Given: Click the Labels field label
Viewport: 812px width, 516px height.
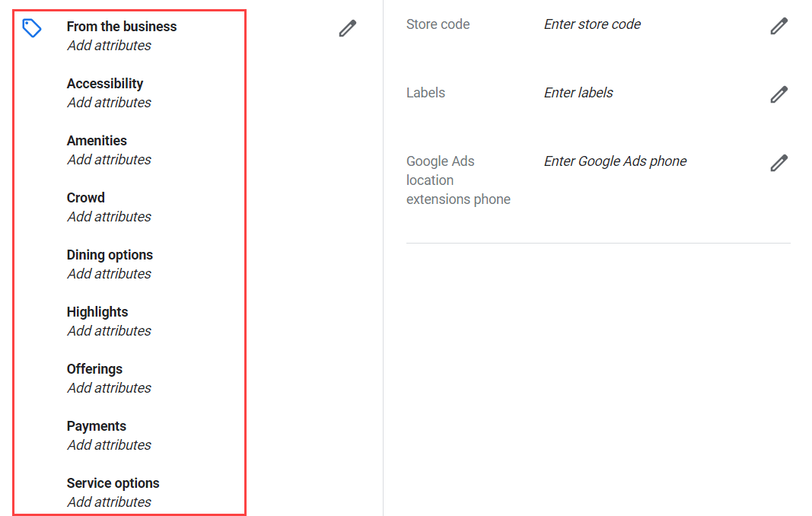Looking at the screenshot, I should (425, 93).
